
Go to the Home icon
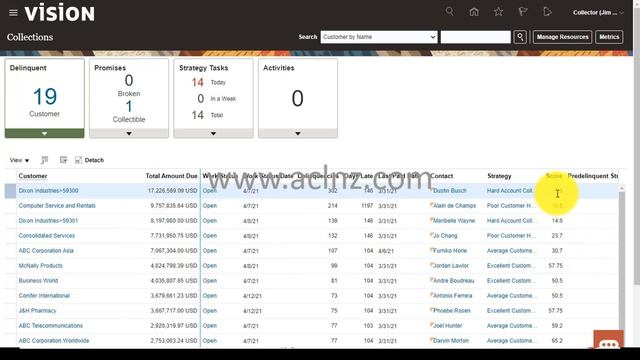(x=474, y=12)
